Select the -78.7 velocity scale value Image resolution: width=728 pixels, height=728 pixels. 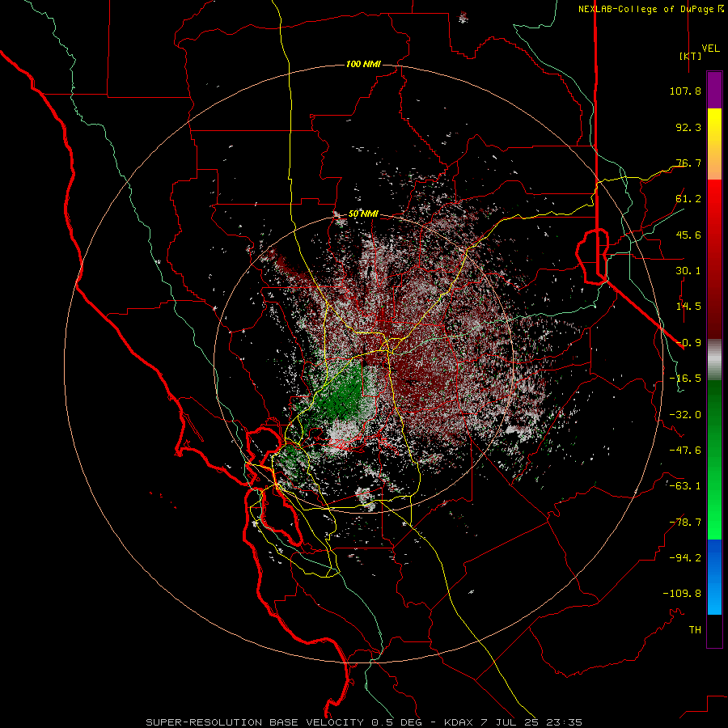tap(685, 523)
